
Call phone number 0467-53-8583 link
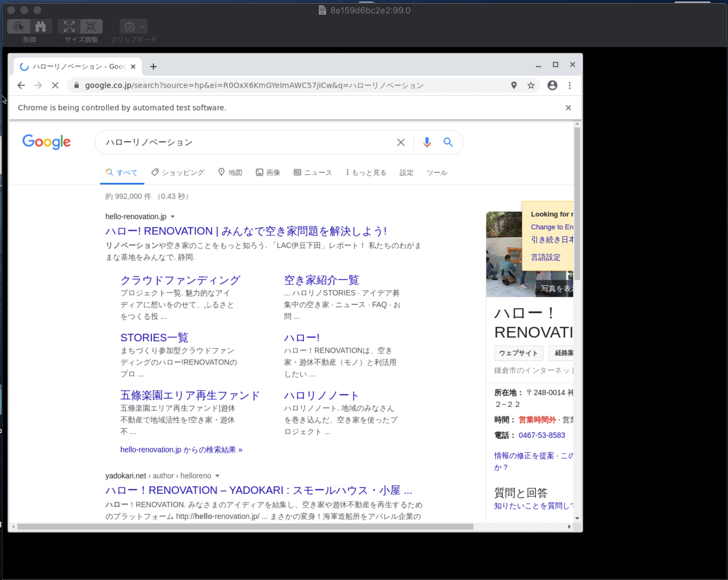[x=542, y=435]
